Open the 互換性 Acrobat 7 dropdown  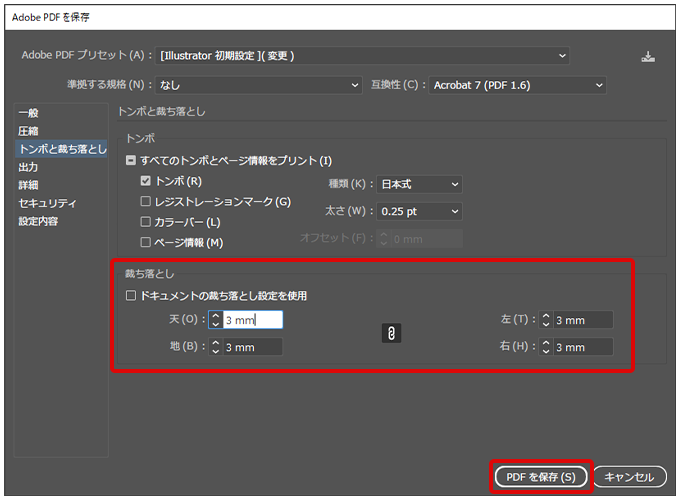click(x=517, y=85)
